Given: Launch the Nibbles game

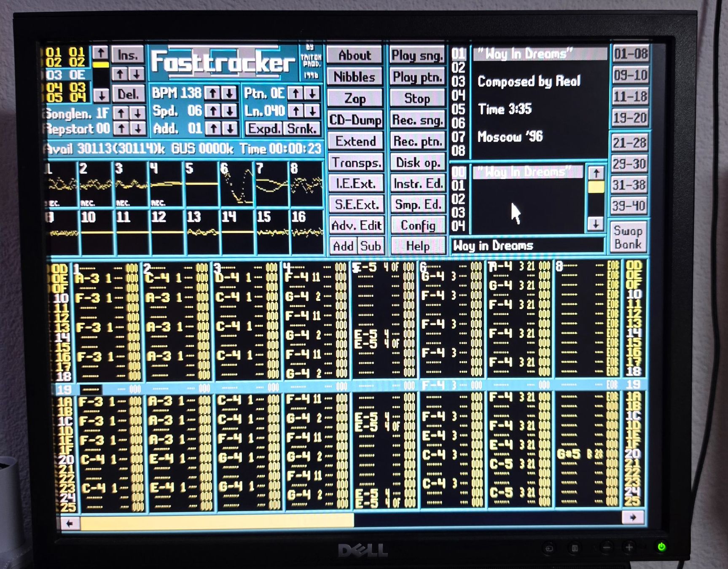Looking at the screenshot, I should [355, 77].
